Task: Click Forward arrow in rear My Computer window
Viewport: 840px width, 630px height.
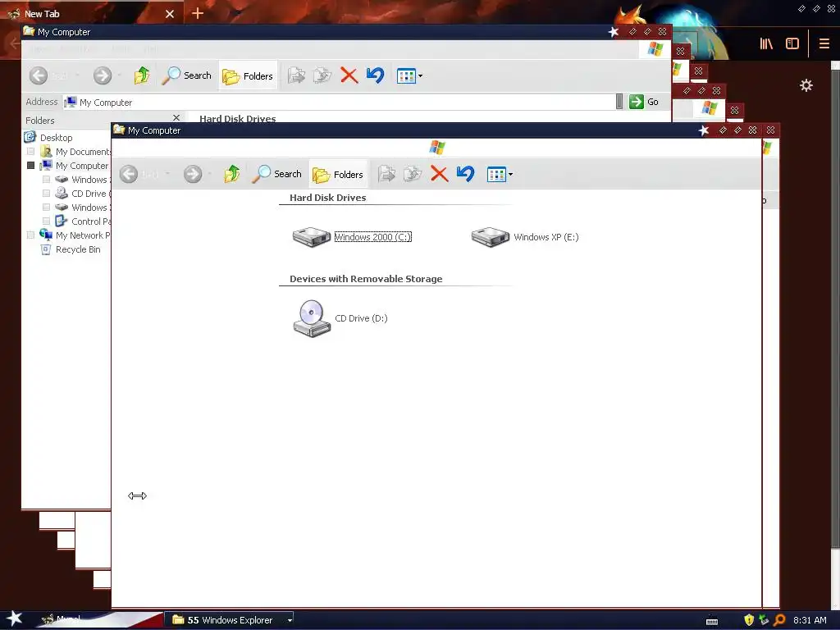Action: [x=103, y=75]
